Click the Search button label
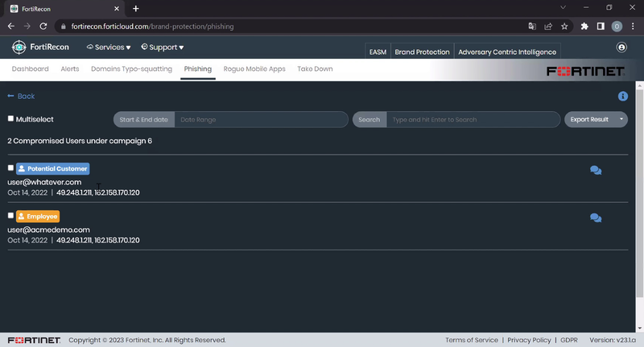Viewport: 644px width, 347px height. (369, 119)
